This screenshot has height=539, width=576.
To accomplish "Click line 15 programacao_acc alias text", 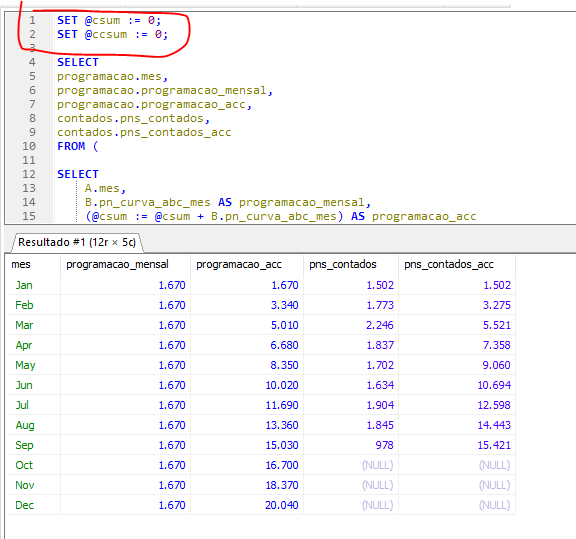I will [424, 216].
